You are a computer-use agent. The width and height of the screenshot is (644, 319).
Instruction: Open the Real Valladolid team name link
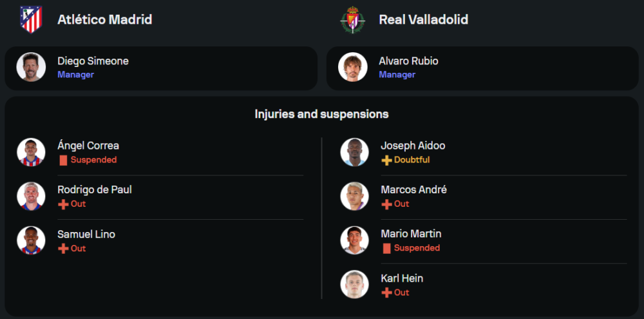(423, 19)
